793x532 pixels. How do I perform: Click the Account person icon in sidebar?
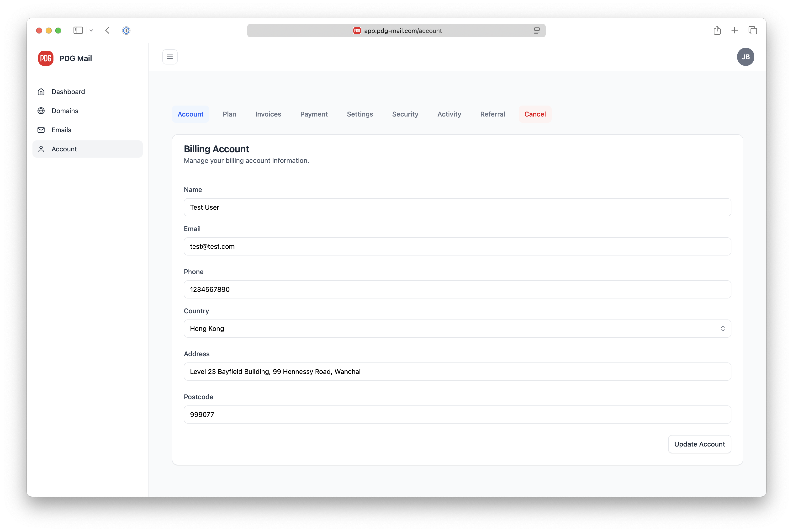(41, 149)
